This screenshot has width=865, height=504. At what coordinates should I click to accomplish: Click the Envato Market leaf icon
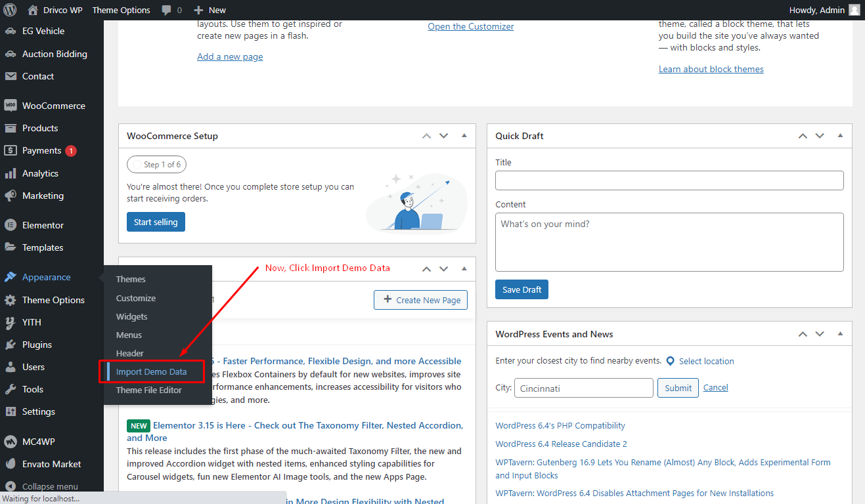10,464
